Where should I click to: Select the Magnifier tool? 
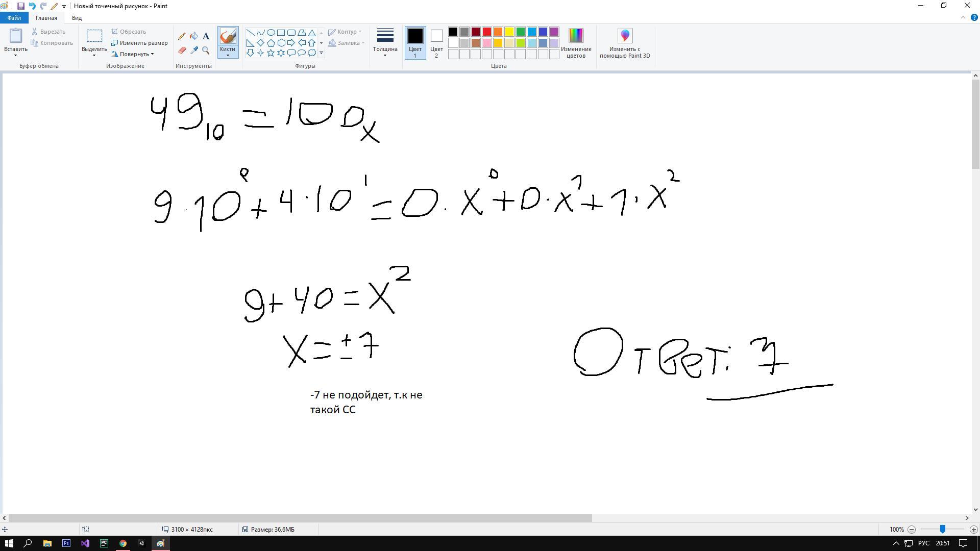206,51
